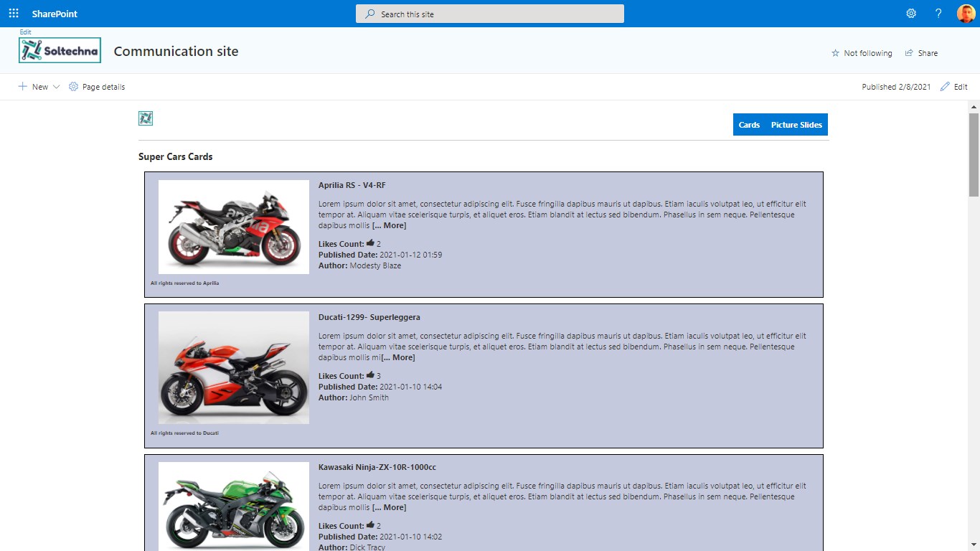The image size is (980, 551).
Task: Click the SharePoint header link
Action: (x=55, y=14)
